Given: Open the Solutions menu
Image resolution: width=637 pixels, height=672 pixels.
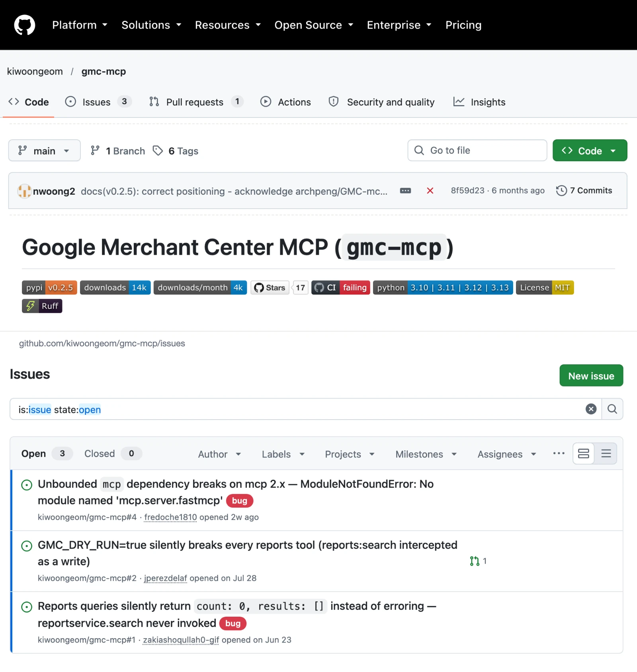Looking at the screenshot, I should 151,25.
